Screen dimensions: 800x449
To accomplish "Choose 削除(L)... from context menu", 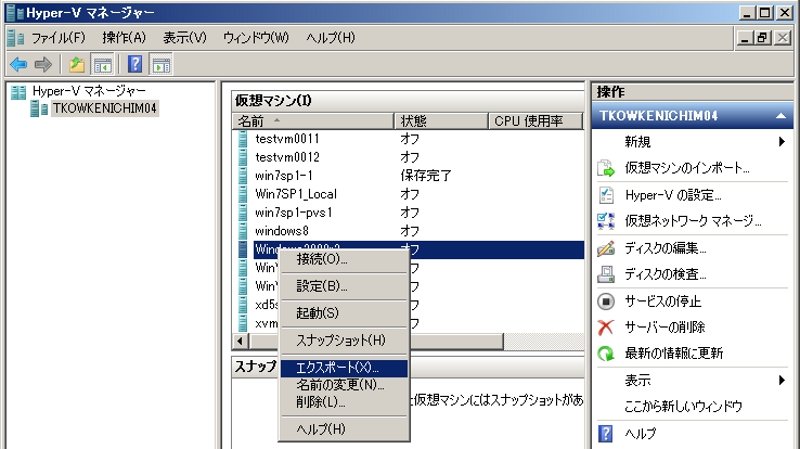I will click(343, 402).
